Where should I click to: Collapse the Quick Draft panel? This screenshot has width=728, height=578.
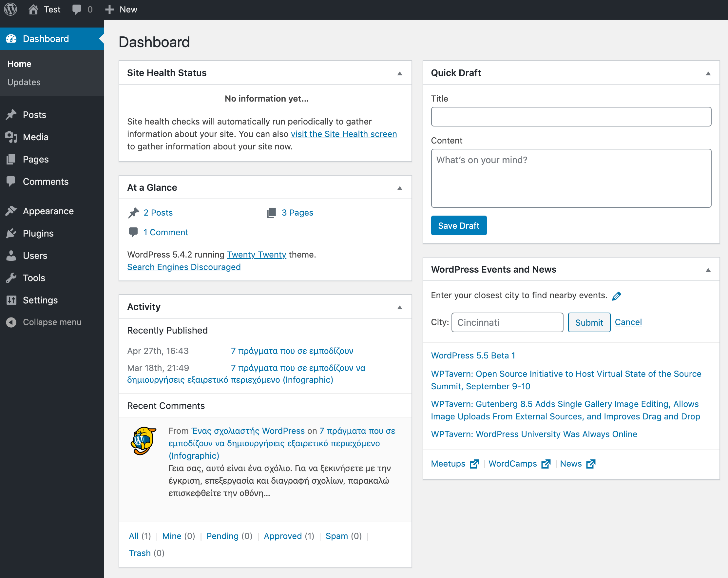coord(708,73)
